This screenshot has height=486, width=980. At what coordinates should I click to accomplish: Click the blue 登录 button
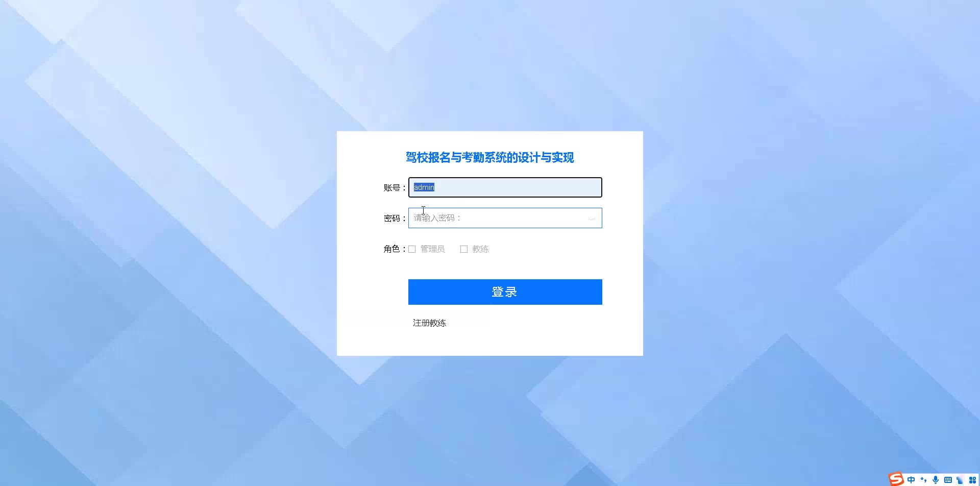[x=505, y=292]
